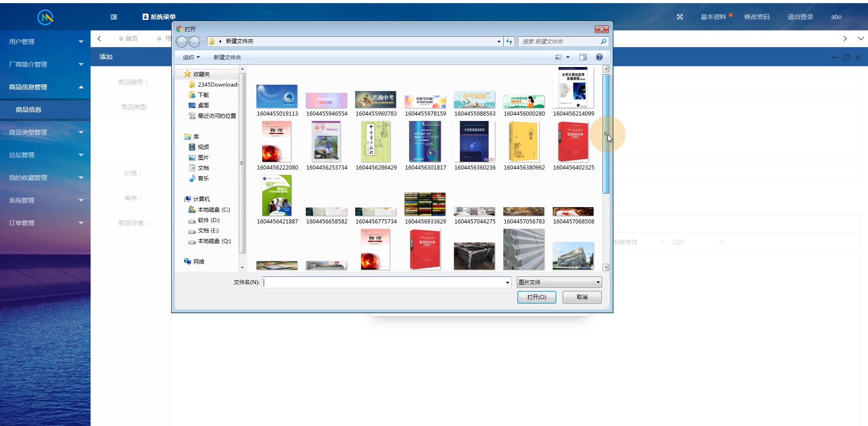Select 计算机 in the navigation pane
The width and height of the screenshot is (868, 426).
coord(197,199)
